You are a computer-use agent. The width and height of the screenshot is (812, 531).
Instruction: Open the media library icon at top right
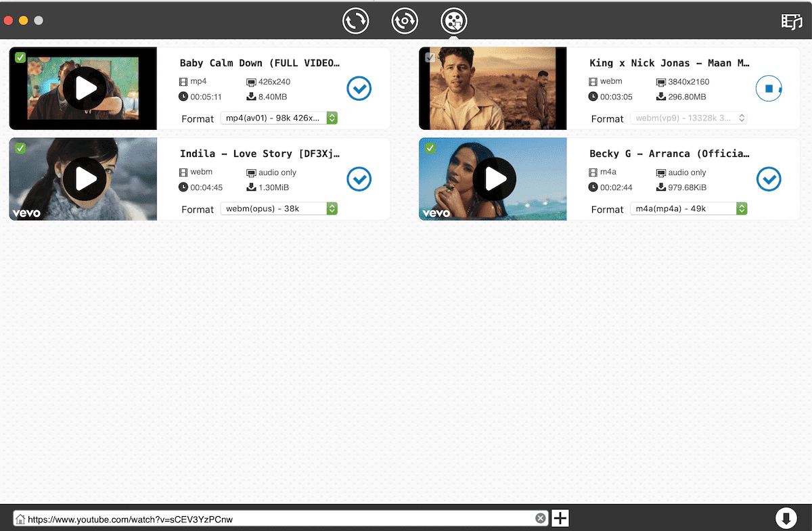[x=791, y=22]
